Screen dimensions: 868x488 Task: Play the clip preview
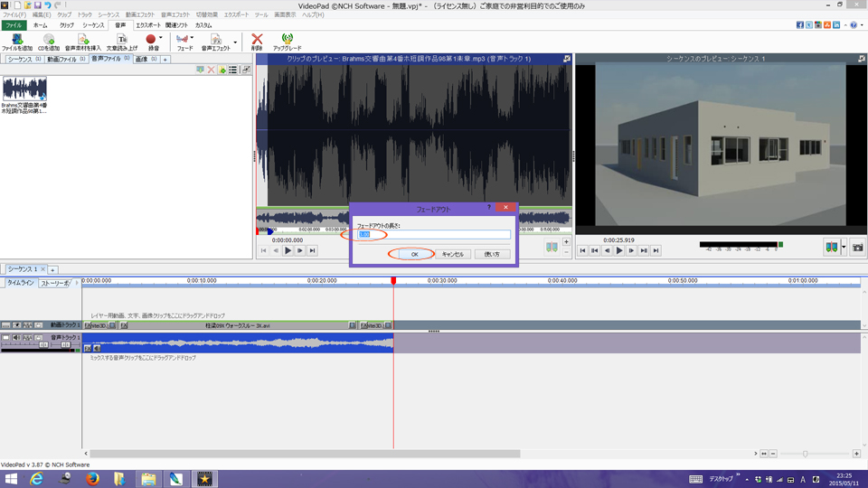288,250
